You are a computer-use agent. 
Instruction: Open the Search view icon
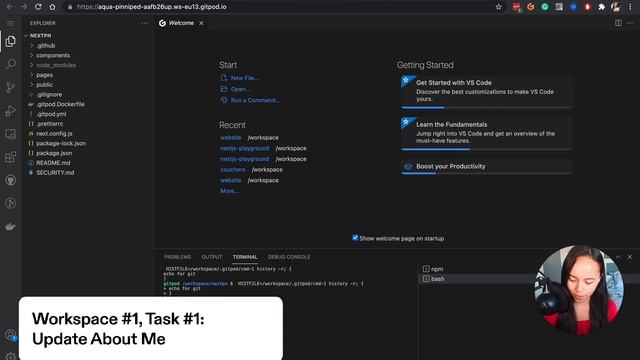click(x=11, y=64)
